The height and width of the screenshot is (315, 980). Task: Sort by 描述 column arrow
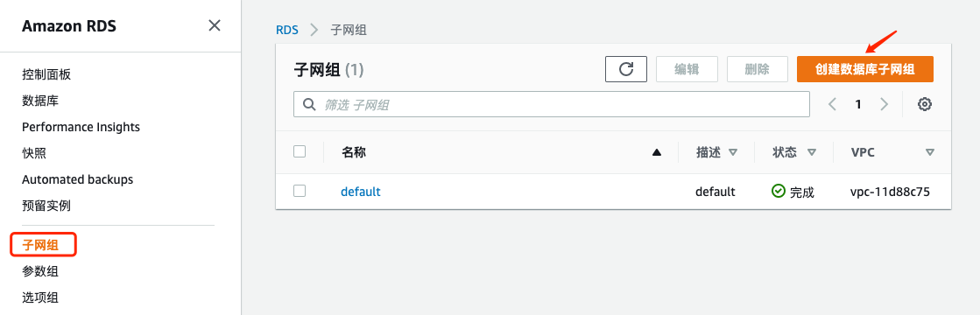733,152
